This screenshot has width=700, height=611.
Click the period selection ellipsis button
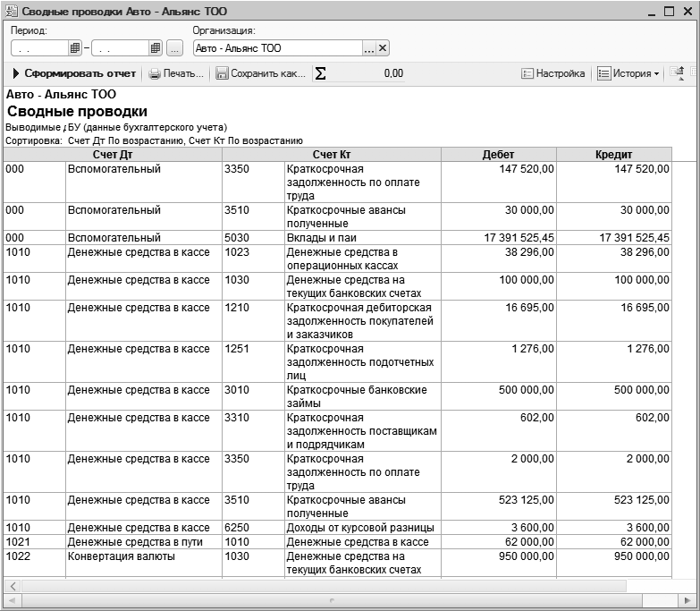click(x=175, y=48)
